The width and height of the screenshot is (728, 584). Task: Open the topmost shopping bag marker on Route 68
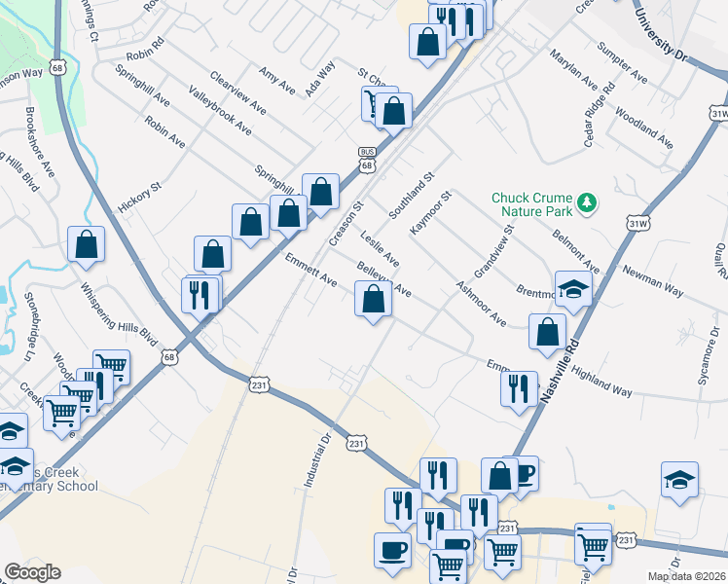[427, 43]
